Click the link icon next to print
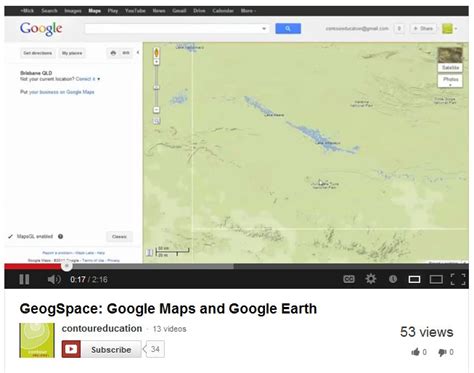This screenshot has height=373, width=474. (126, 53)
